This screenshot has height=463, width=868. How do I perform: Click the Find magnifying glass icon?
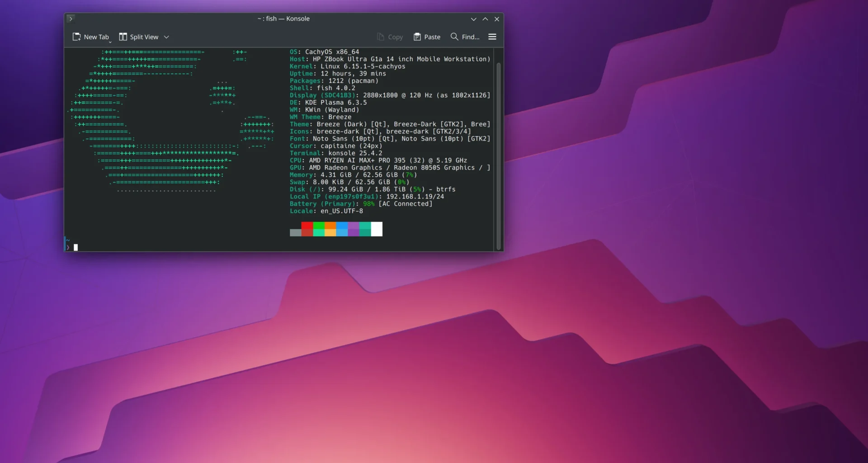click(454, 37)
